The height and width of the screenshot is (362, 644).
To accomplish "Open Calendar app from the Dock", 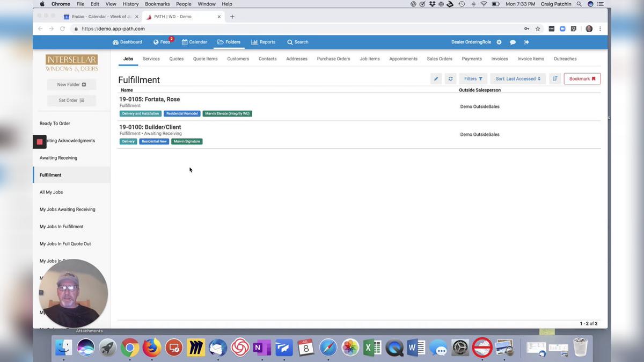I will point(306,347).
